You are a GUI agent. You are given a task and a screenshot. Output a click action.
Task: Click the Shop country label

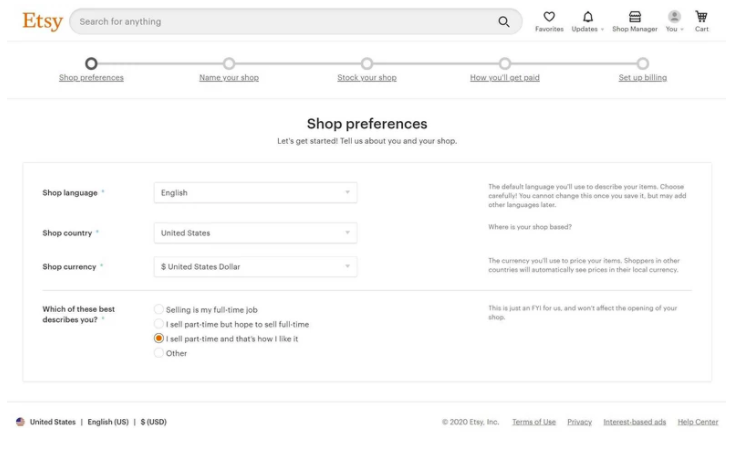tap(67, 233)
